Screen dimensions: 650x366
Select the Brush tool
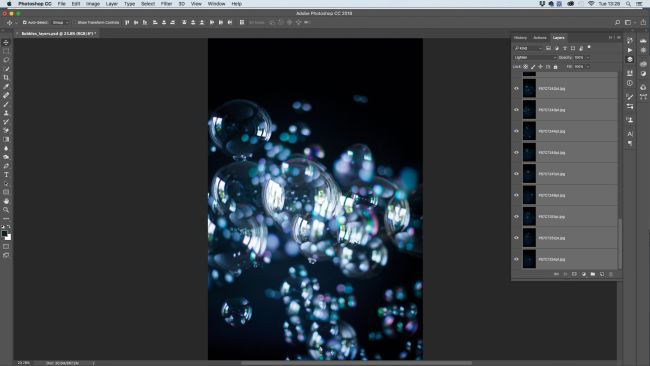pyautogui.click(x=6, y=104)
